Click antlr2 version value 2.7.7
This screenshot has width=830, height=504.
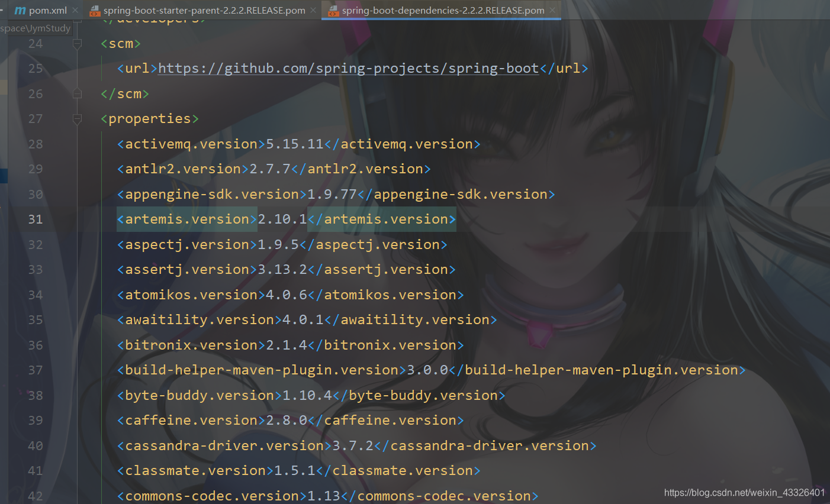tap(270, 169)
